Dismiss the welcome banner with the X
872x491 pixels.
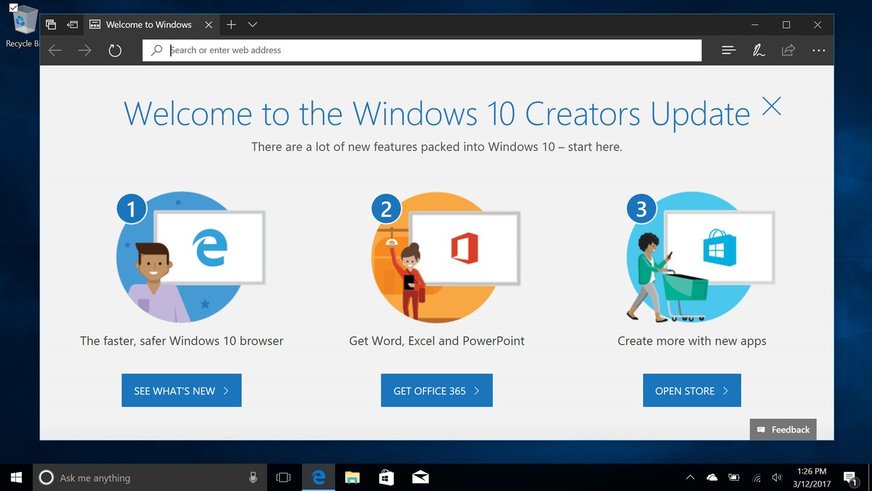[x=771, y=107]
